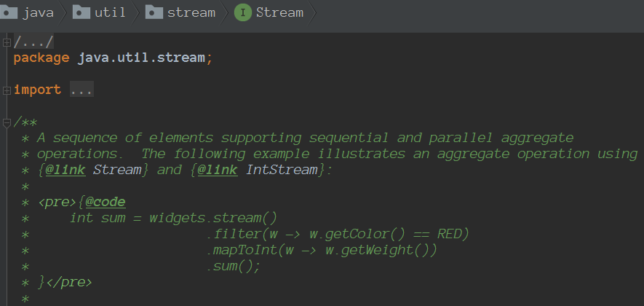
Task: Click the green Stream interface icon
Action: (x=242, y=12)
